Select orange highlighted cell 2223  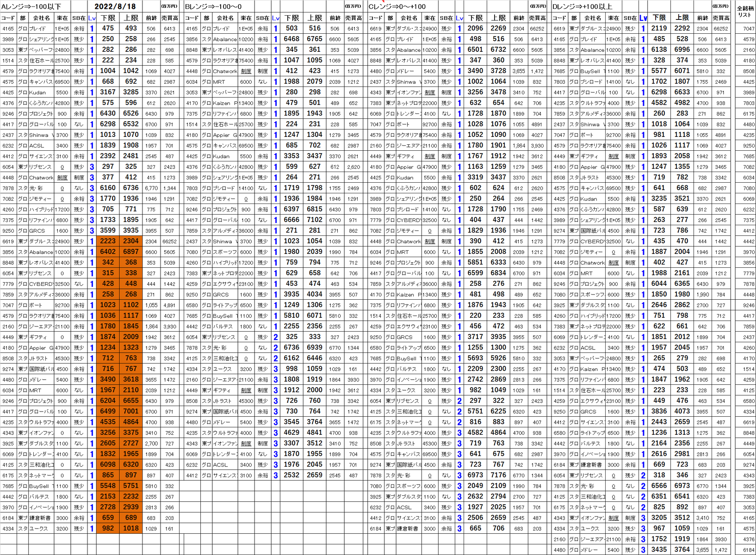tap(108, 241)
